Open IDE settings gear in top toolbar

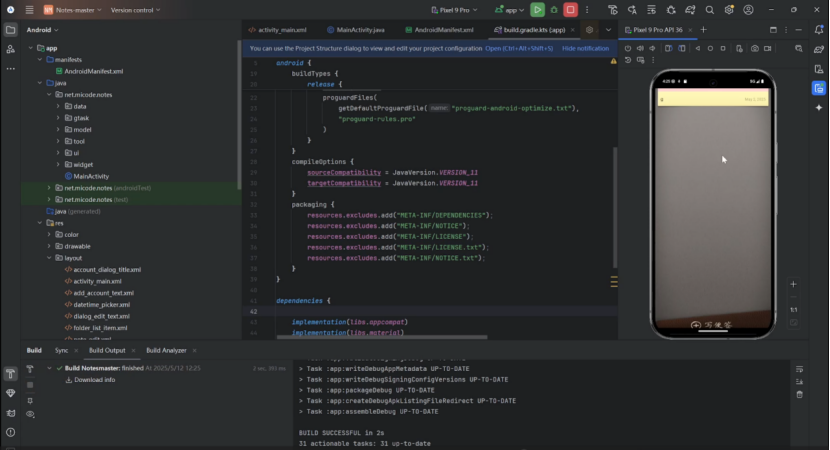click(729, 10)
